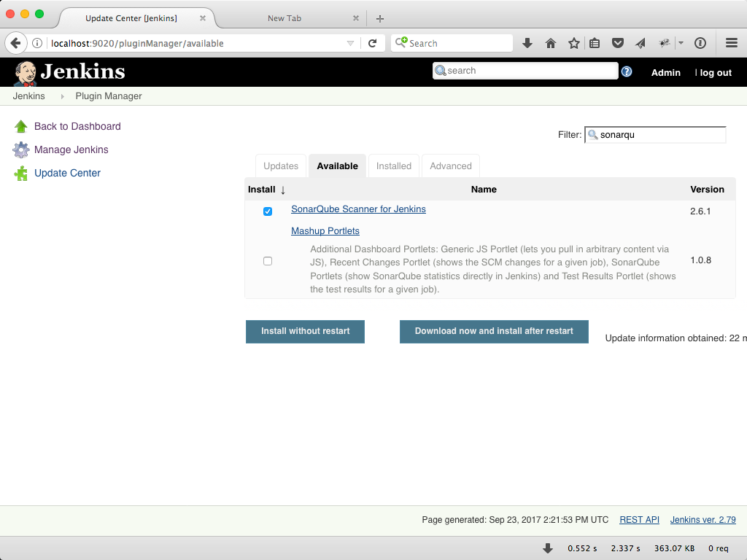747x560 pixels.
Task: Open the Advanced tab
Action: pos(451,166)
